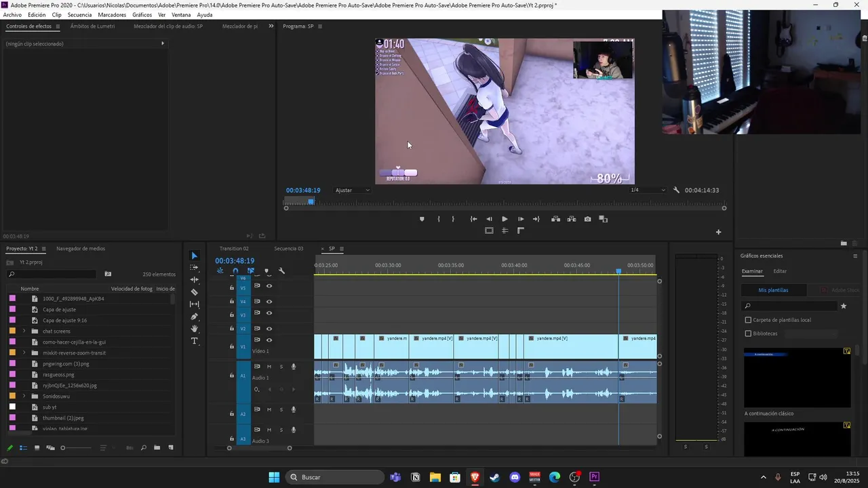
Task: Open the 1/4 playback resolution dropdown
Action: coord(648,190)
